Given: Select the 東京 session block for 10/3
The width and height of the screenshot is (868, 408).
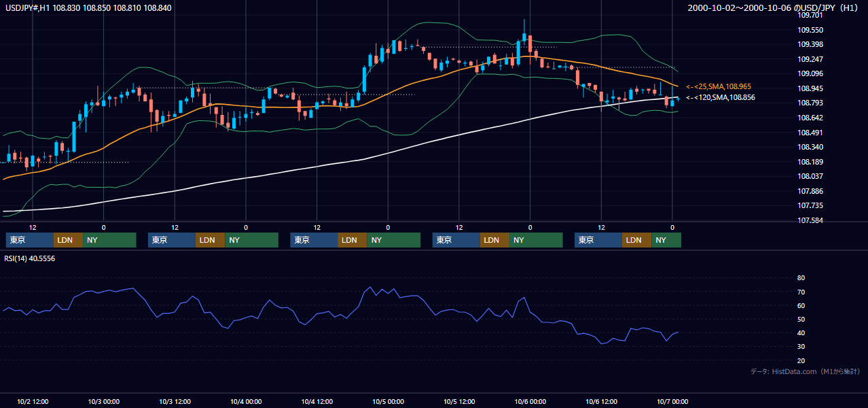Looking at the screenshot, I should point(172,240).
